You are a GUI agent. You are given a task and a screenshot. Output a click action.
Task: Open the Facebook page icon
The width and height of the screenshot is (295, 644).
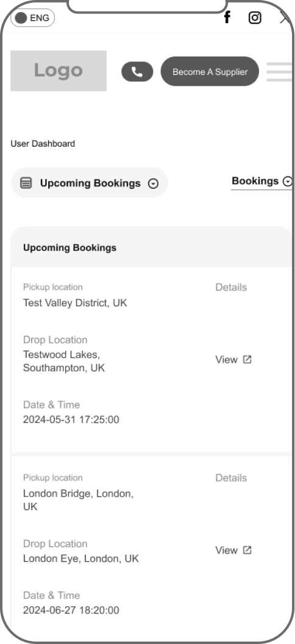[227, 17]
